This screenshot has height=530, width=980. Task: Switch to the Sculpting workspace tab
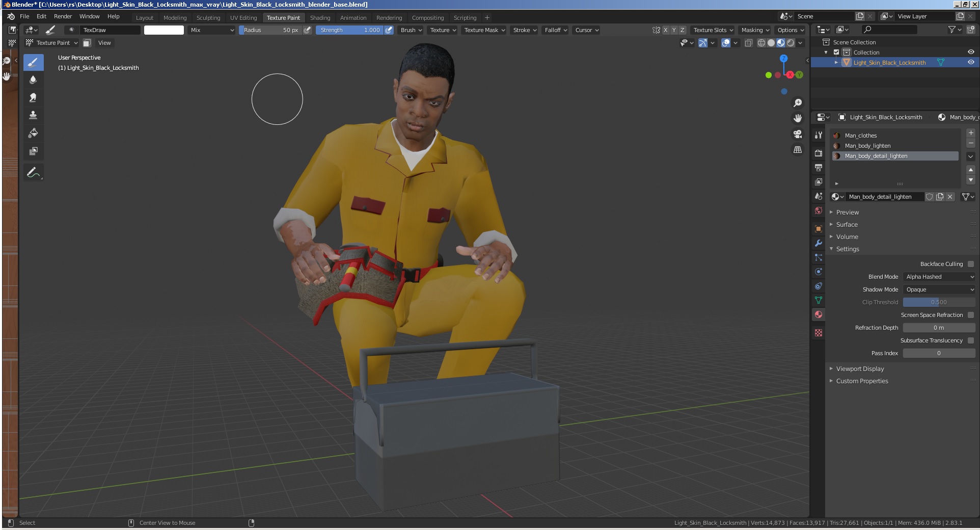(x=208, y=18)
